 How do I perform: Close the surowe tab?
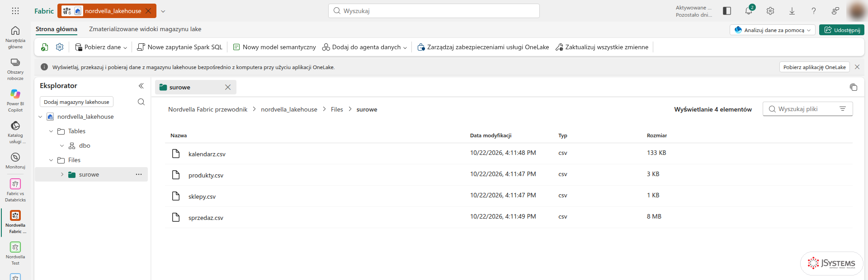(228, 87)
